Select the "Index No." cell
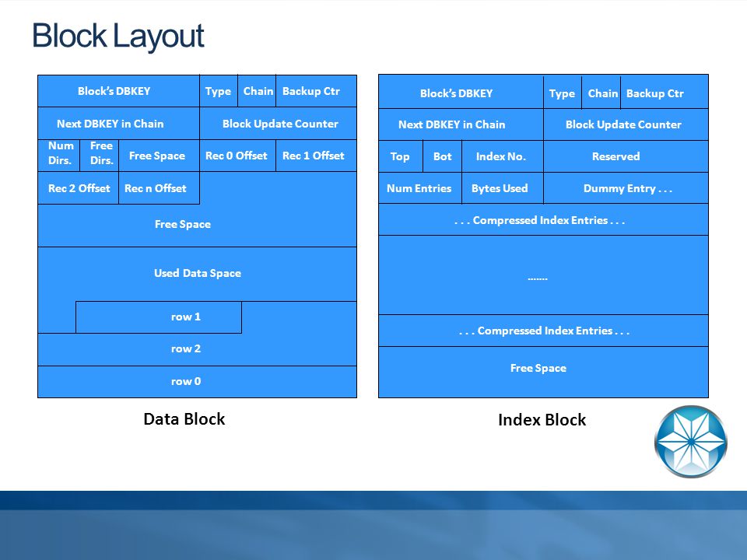The image size is (747, 560). pos(503,156)
